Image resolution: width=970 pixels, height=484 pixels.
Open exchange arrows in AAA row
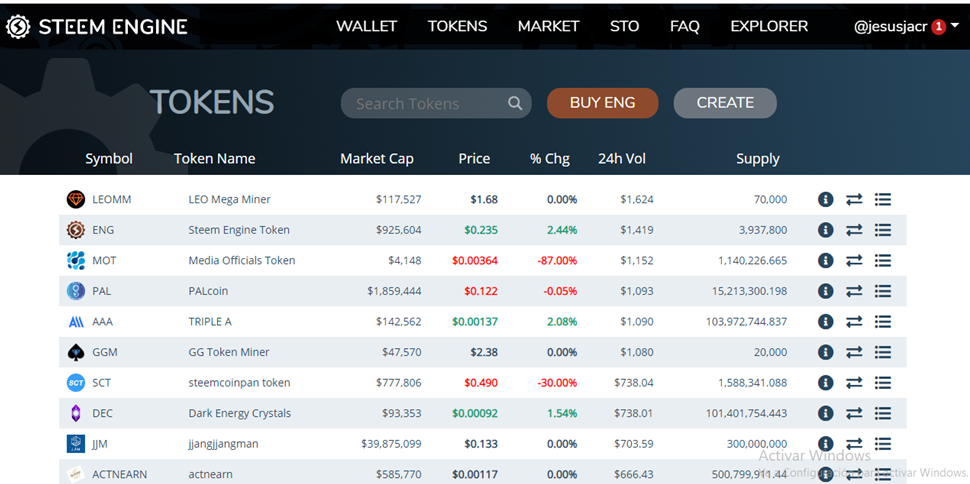[854, 322]
